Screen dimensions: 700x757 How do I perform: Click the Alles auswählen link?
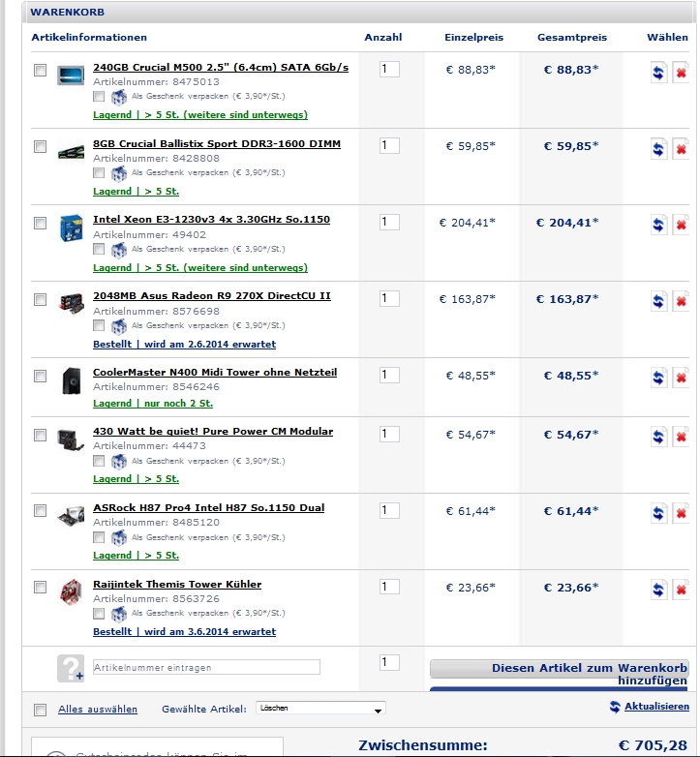point(98,710)
